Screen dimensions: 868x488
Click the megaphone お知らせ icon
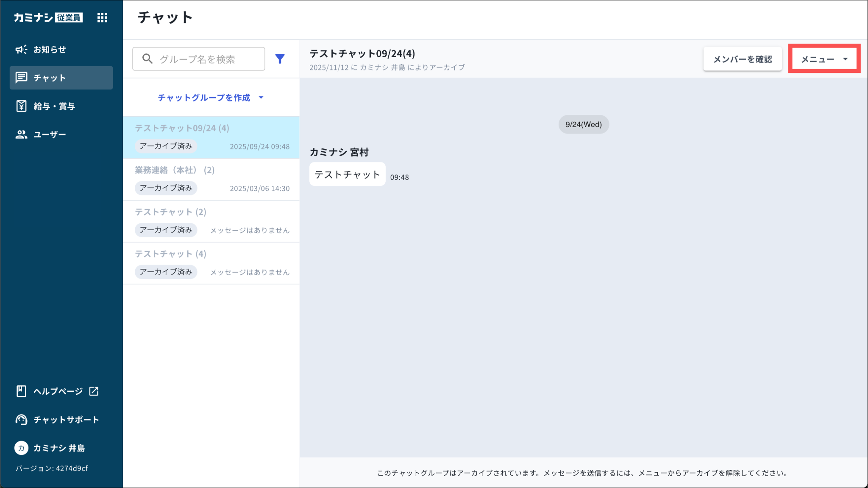coord(21,50)
